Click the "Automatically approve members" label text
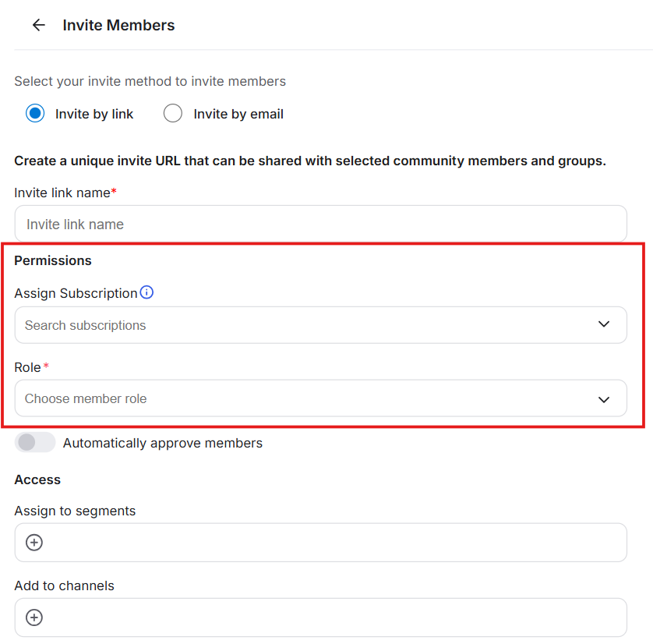The width and height of the screenshot is (653, 644). click(x=163, y=444)
